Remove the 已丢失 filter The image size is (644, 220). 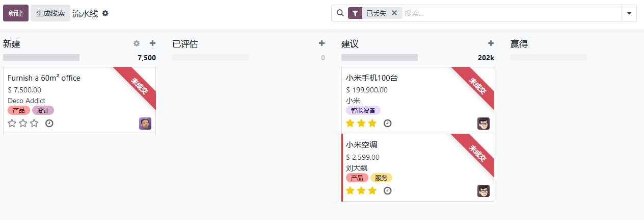(394, 13)
